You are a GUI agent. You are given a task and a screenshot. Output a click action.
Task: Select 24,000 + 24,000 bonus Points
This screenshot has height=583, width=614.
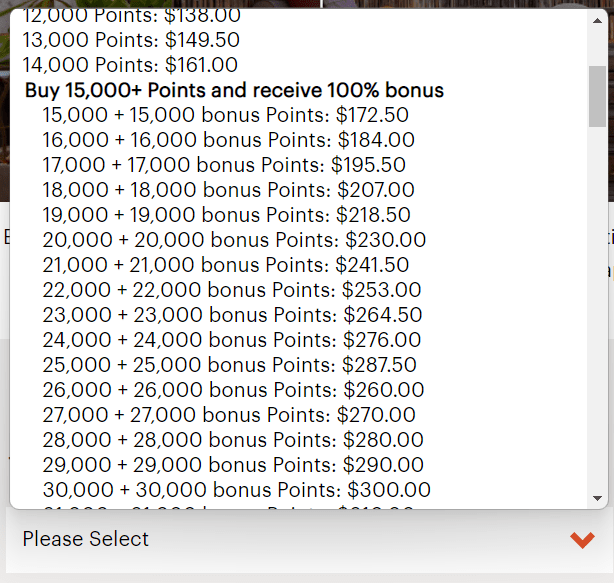click(x=232, y=340)
